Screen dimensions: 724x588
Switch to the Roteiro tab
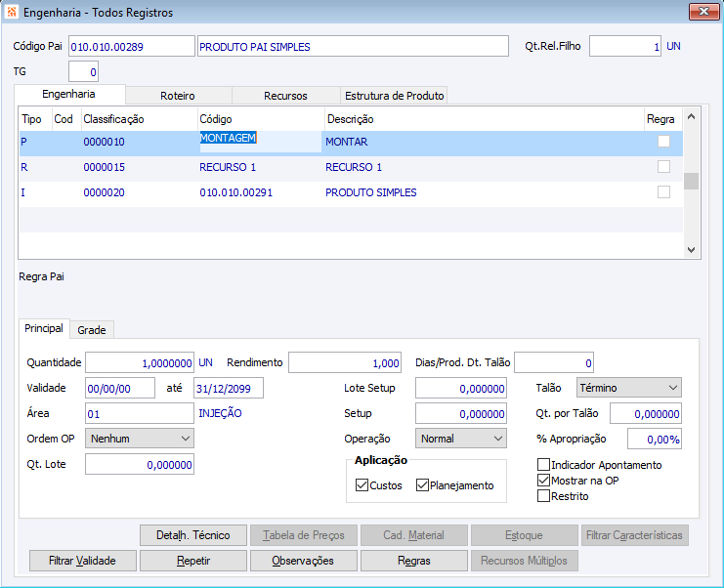pyautogui.click(x=178, y=96)
